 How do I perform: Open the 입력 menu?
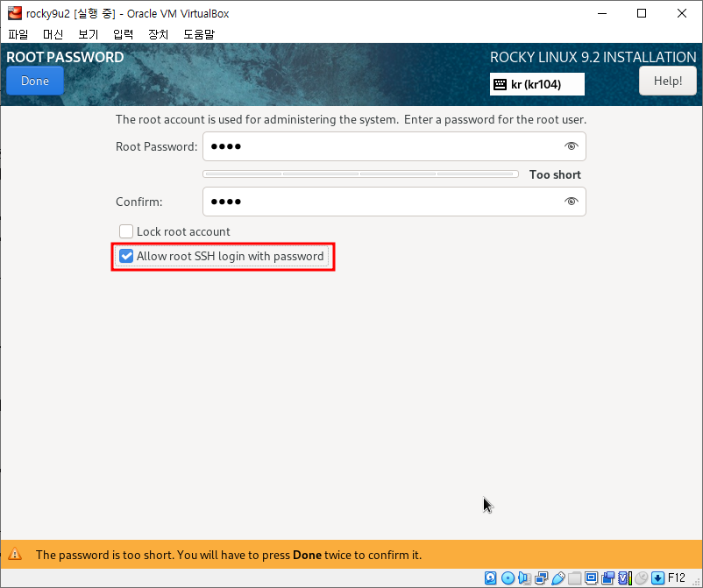(123, 34)
